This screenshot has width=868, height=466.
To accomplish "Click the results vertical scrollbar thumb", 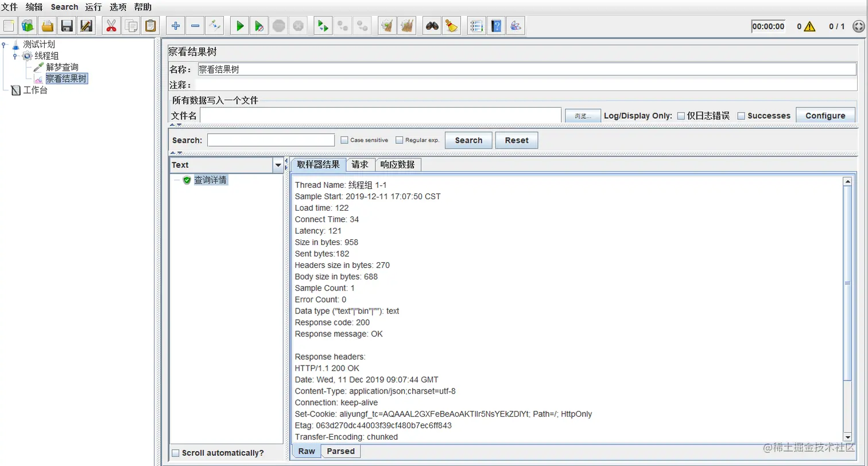I will (x=847, y=283).
